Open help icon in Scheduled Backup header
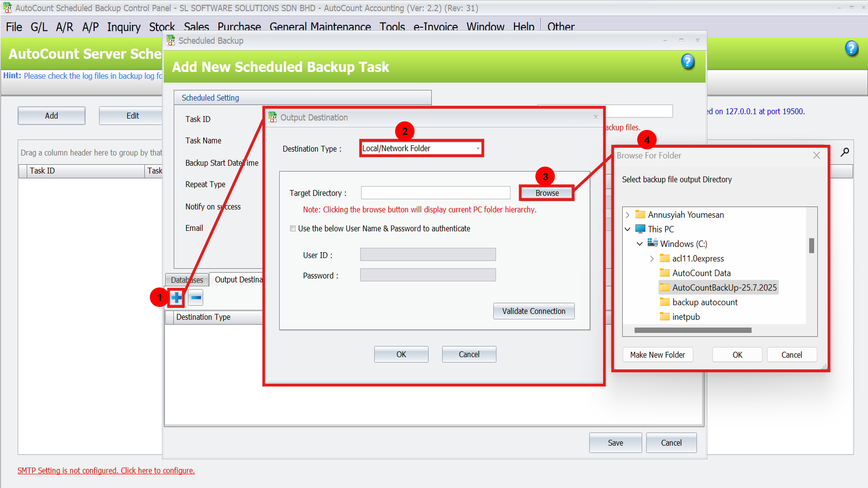The image size is (868, 488). 687,62
